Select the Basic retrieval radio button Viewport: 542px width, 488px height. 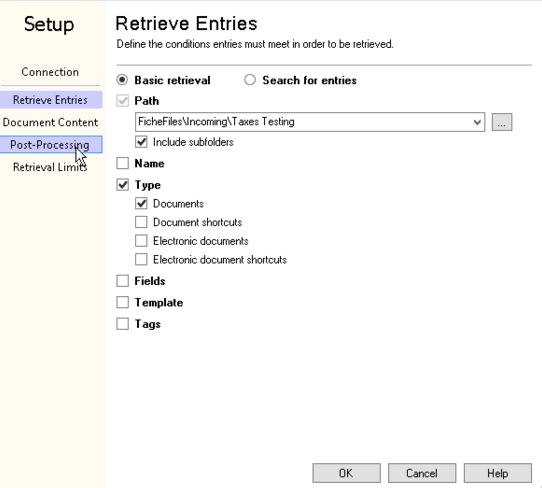122,80
